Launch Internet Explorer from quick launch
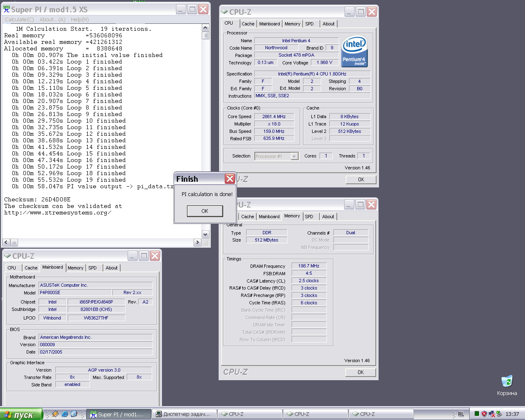The image size is (525, 420). coord(64,414)
